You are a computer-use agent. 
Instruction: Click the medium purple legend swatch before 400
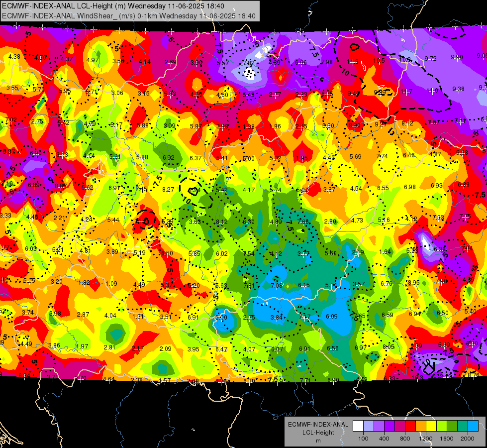[379, 426]
